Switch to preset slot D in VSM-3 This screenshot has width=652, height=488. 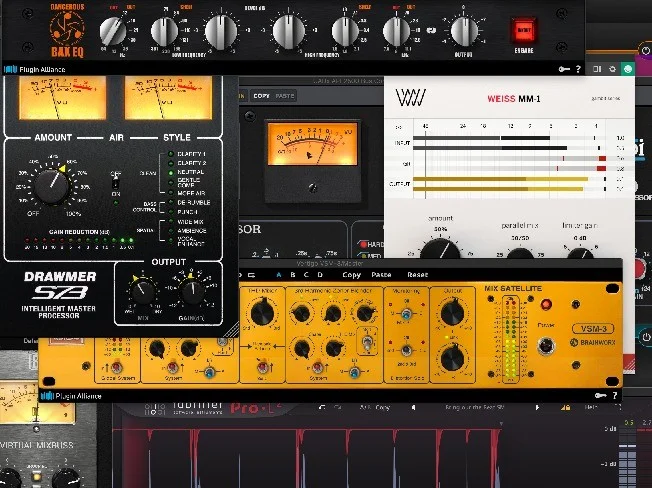pos(320,274)
